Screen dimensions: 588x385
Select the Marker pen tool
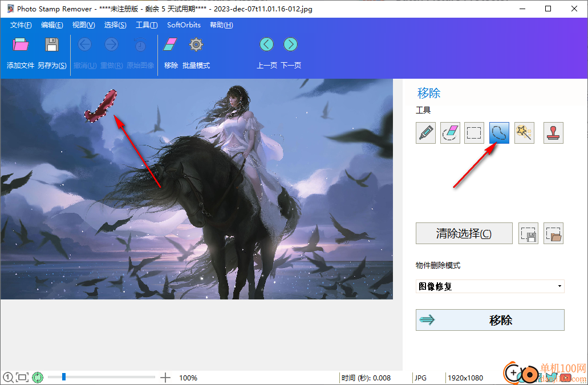425,133
